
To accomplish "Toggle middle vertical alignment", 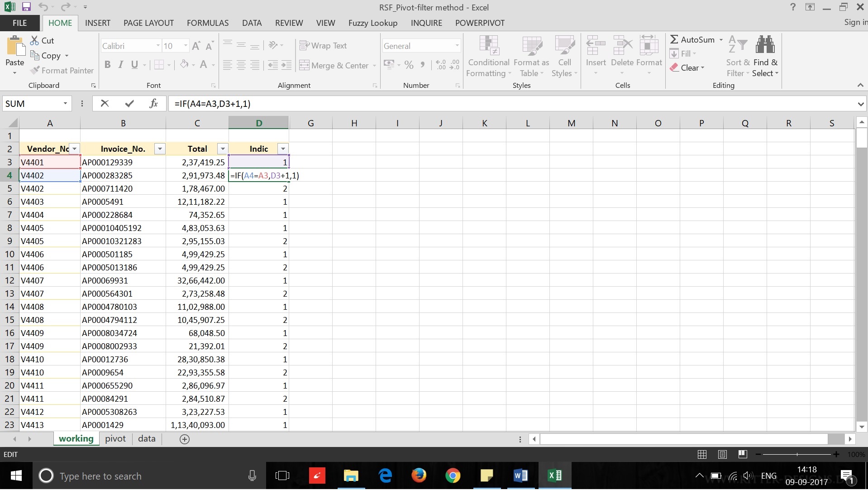I will (x=241, y=45).
